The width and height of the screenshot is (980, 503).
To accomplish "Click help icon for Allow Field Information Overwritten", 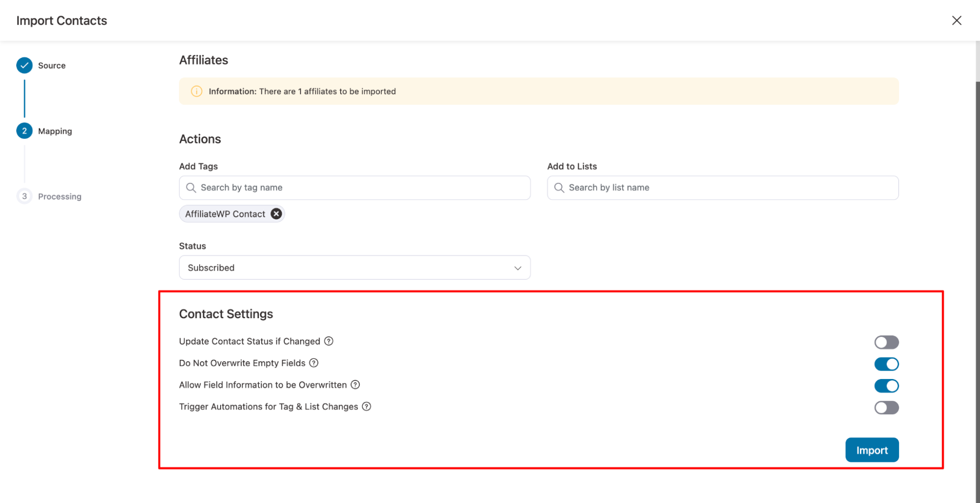I will 355,385.
